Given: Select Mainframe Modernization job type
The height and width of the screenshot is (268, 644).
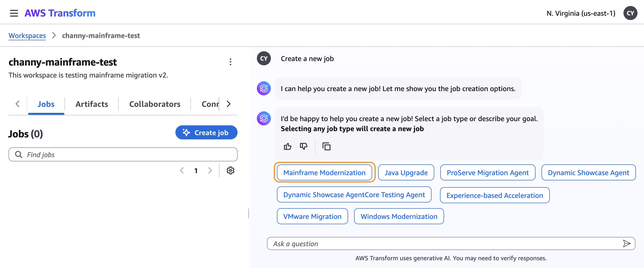Looking at the screenshot, I should (x=324, y=173).
